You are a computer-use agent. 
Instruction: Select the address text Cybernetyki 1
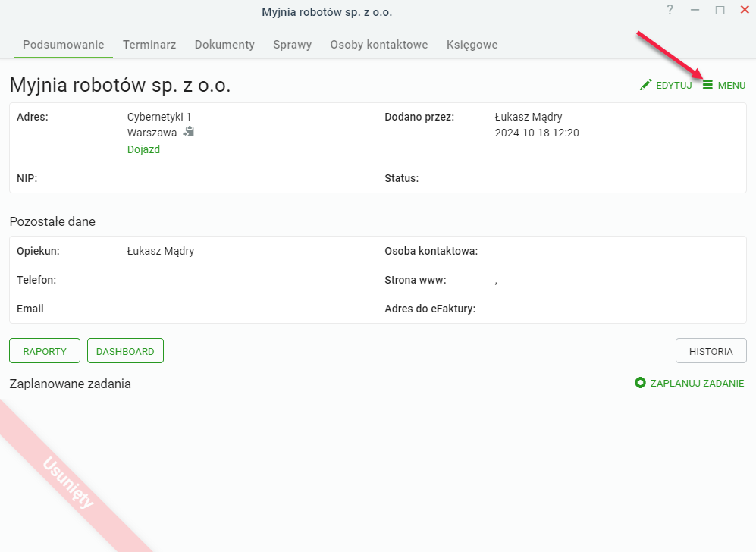[x=159, y=117]
